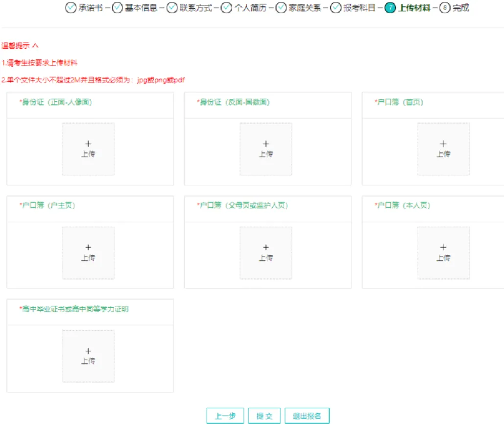Click the 个人简历 step checkmark icon
This screenshot has height=424, width=504.
[227, 8]
